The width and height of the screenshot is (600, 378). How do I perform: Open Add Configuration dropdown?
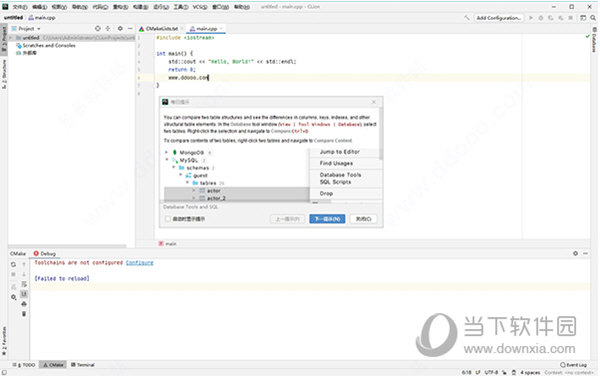498,18
